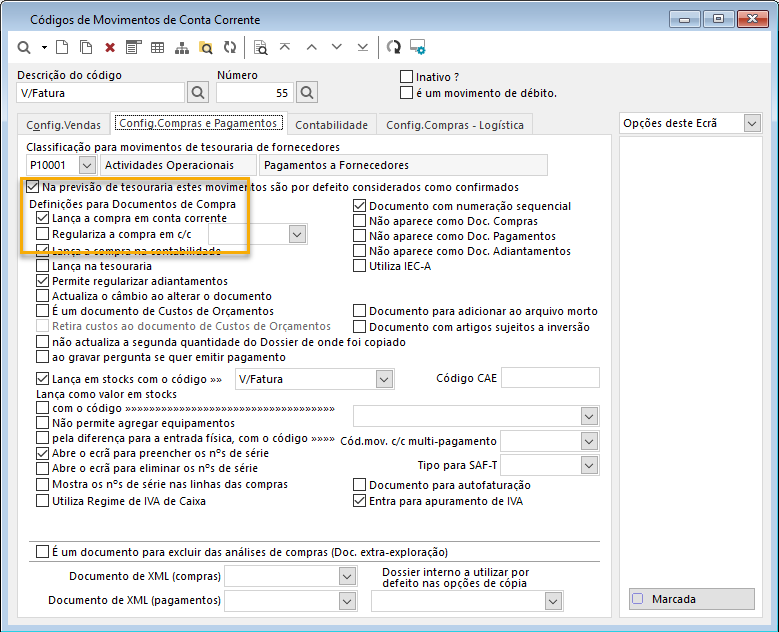The height and width of the screenshot is (632, 779).
Task: Expand Dossier interno por defeito dropdown
Action: pyautogui.click(x=553, y=601)
